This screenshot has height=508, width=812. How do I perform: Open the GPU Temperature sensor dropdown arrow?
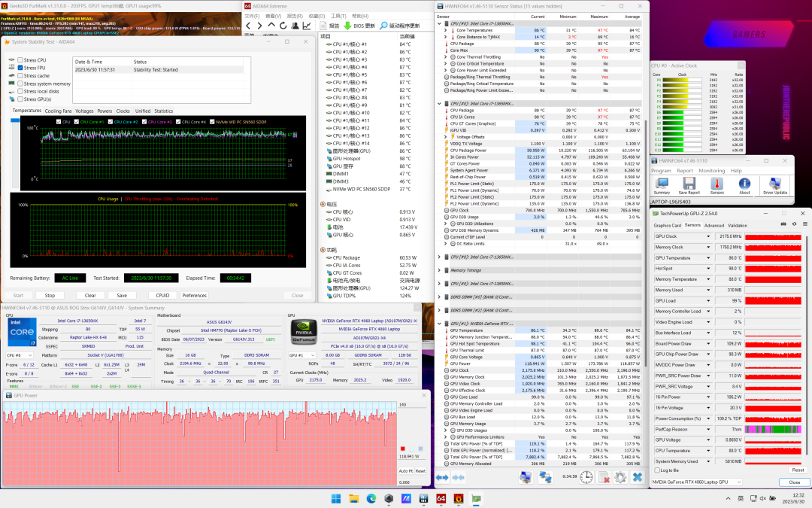[708, 257]
